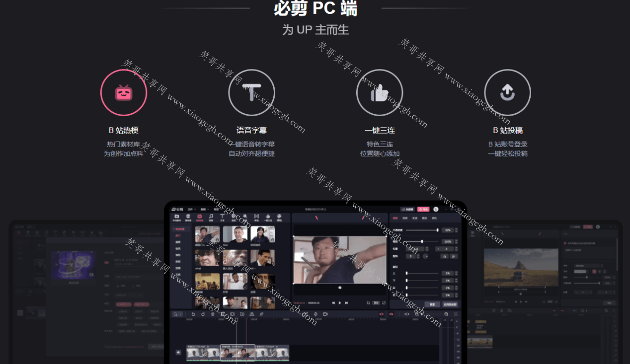Open the audio music-note toolbar icon

(211, 218)
